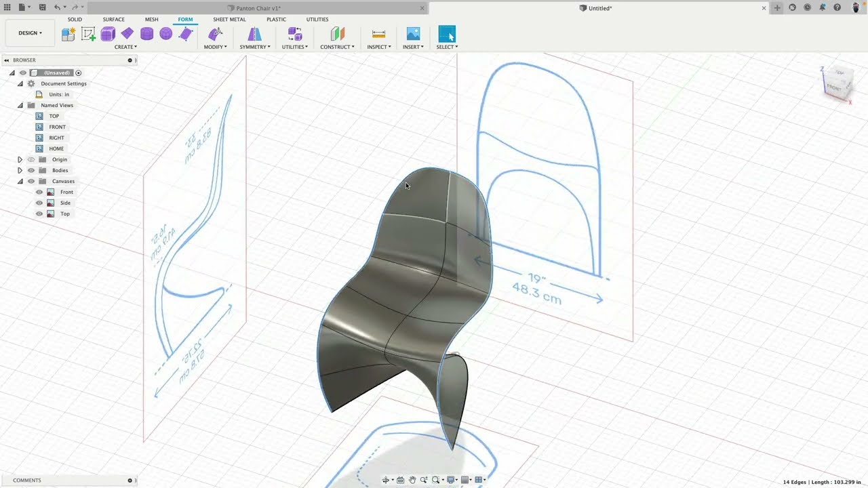Open the UTILITIES panel dropdown menu
The width and height of the screenshot is (868, 488).
[295, 47]
